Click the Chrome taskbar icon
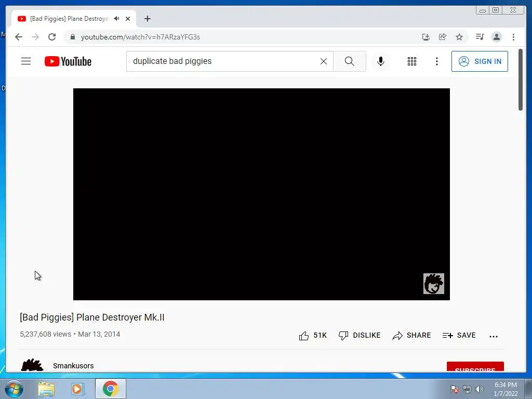532x399 pixels. (110, 389)
